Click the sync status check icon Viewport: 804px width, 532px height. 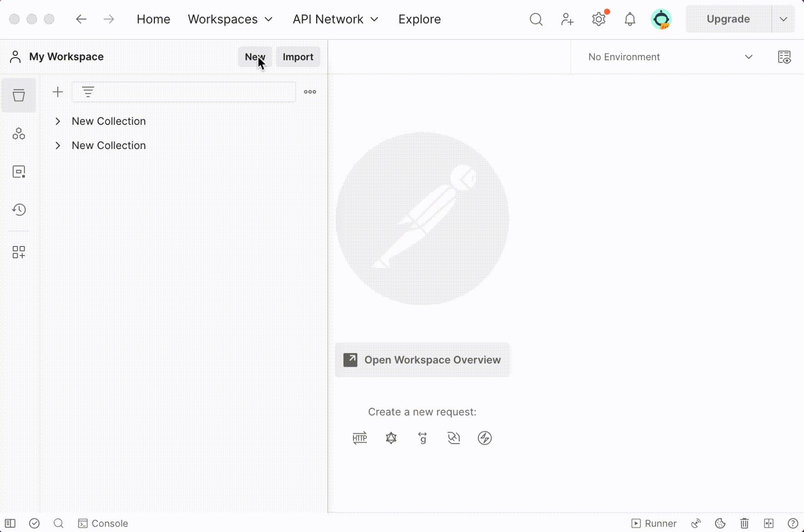[35, 523]
